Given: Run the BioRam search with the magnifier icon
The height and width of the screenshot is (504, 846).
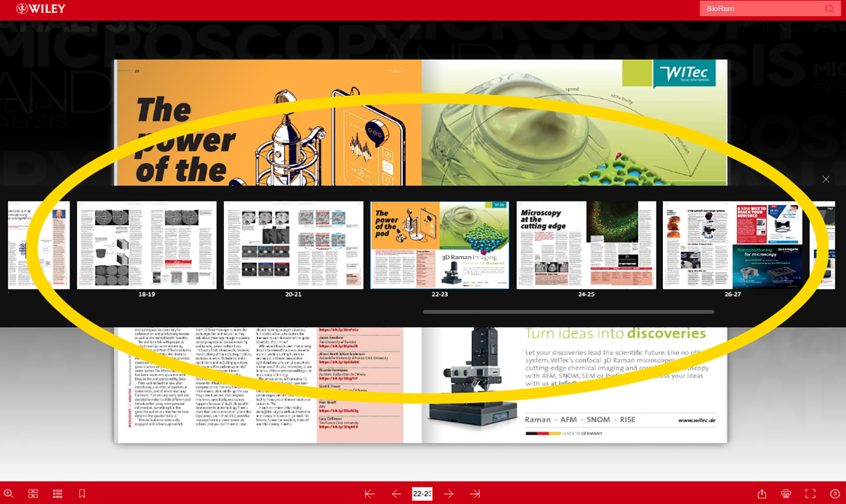Looking at the screenshot, I should pos(829,8).
